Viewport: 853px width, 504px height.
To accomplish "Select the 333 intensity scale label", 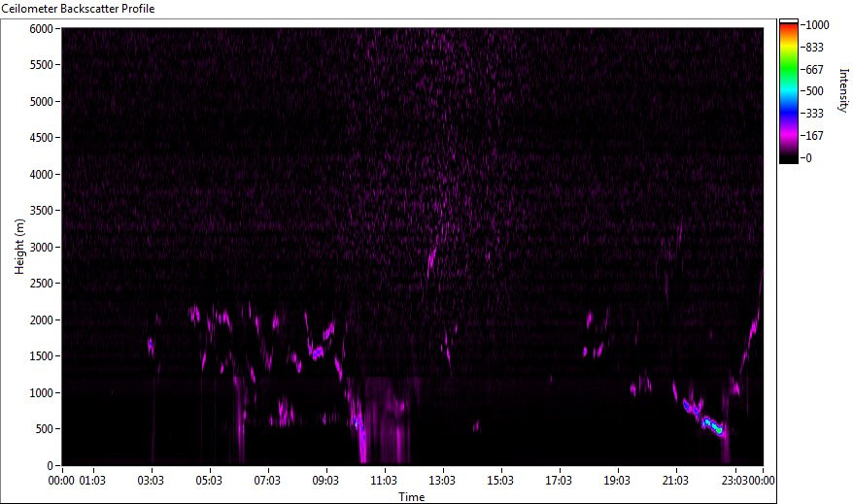I will coord(815,113).
